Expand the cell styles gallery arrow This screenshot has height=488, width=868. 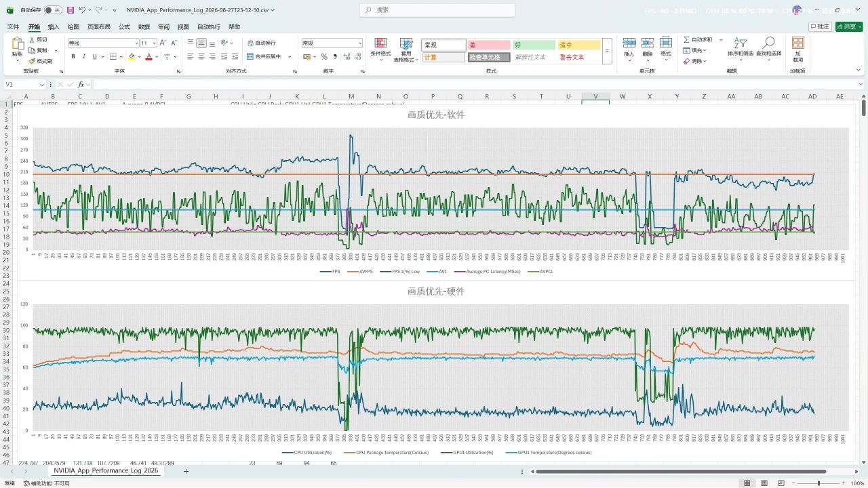coord(607,51)
